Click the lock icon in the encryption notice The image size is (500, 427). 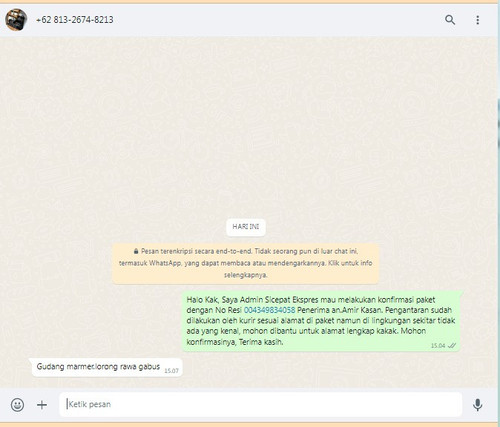click(x=136, y=251)
